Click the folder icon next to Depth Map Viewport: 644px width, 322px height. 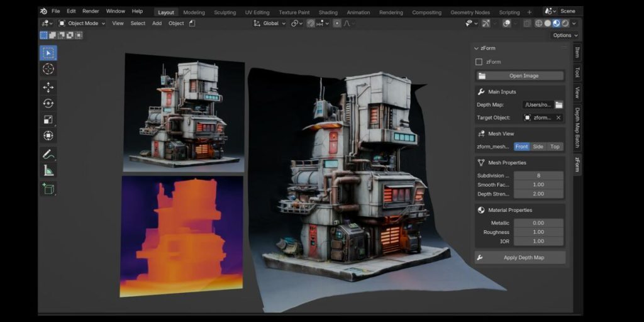(558, 104)
